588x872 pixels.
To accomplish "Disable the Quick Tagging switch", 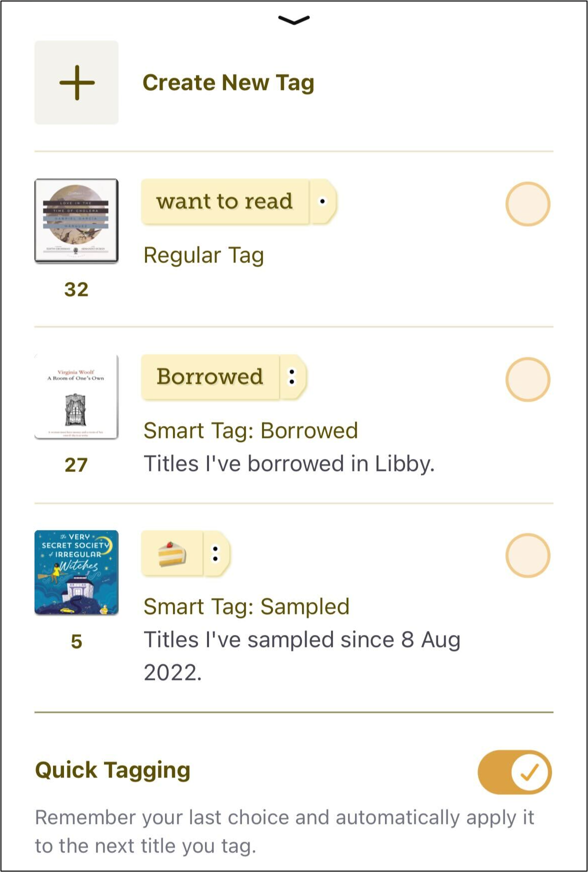I will (514, 772).
